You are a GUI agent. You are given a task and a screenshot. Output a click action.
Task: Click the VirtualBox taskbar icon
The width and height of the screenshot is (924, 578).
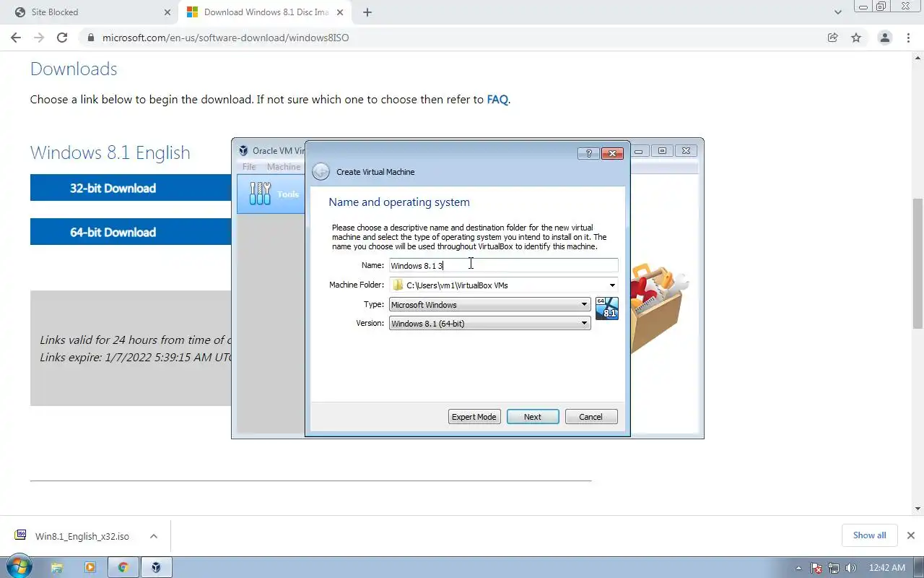156,568
